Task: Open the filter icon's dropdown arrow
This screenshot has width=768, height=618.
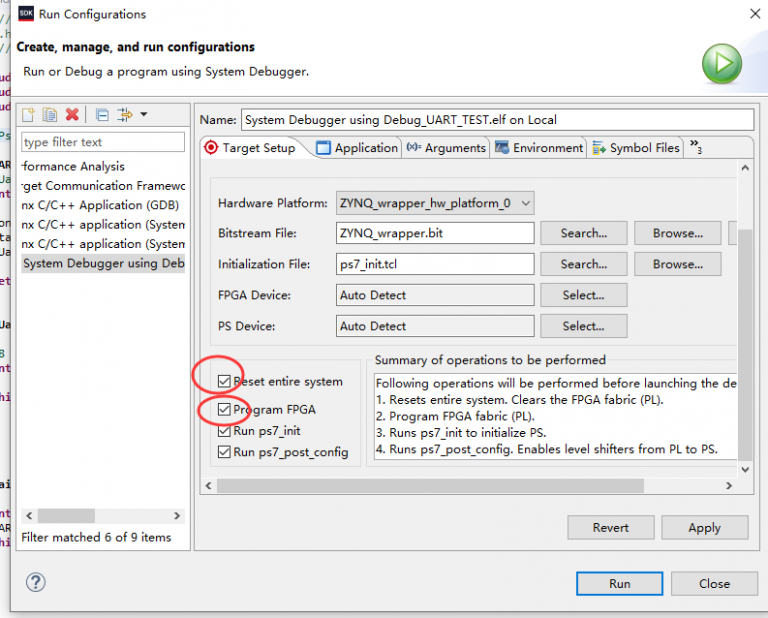Action: point(144,115)
